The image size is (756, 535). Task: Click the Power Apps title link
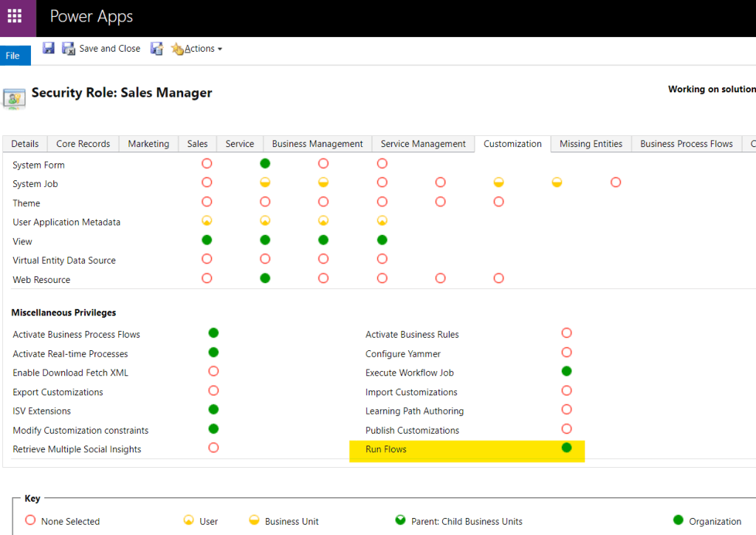(92, 16)
